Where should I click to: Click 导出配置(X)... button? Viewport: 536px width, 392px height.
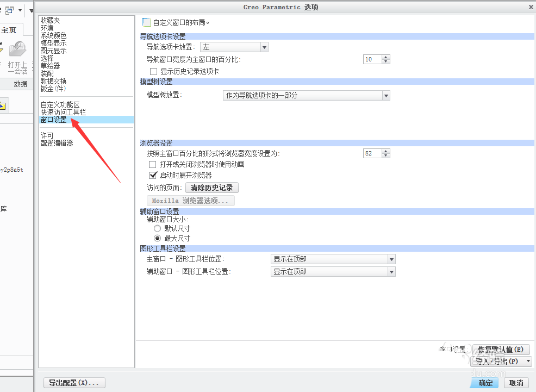click(74, 383)
